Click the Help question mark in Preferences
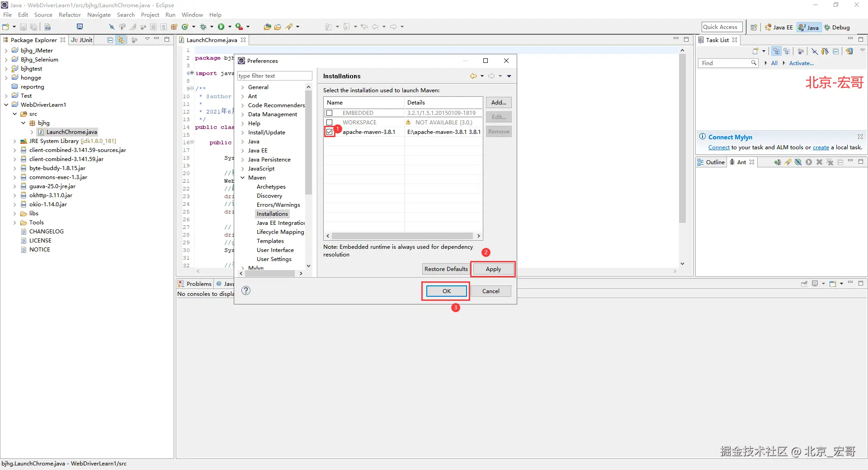Viewport: 868px width, 470px height. 246,290
